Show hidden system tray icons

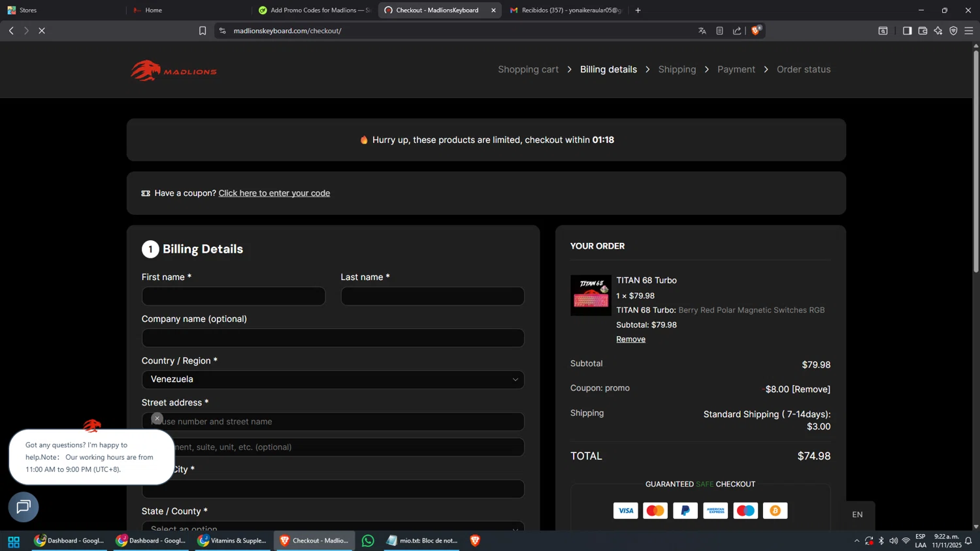pyautogui.click(x=857, y=541)
